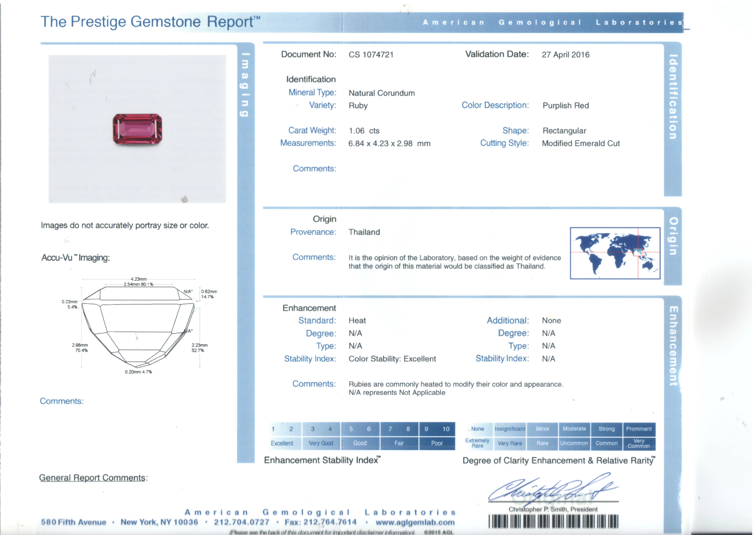The width and height of the screenshot is (756, 535).
Task: Click the standard enhancement value 'Heat'
Action: pos(357,321)
